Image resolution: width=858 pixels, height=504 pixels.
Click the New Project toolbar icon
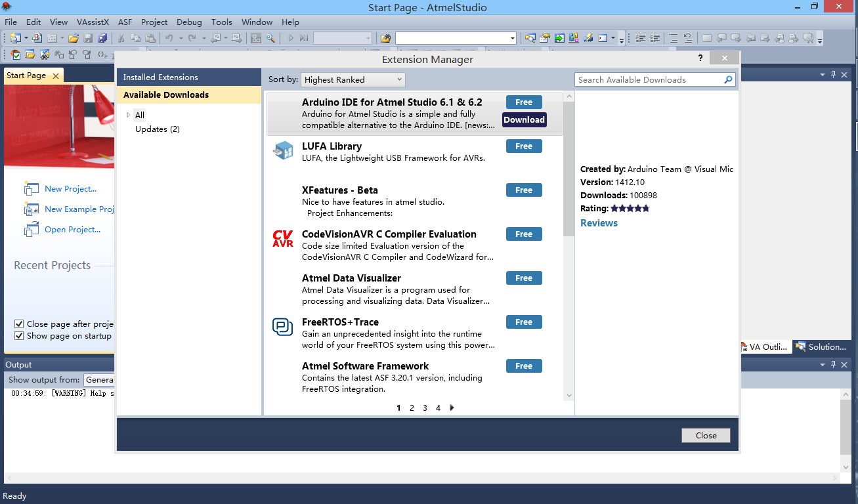point(15,38)
